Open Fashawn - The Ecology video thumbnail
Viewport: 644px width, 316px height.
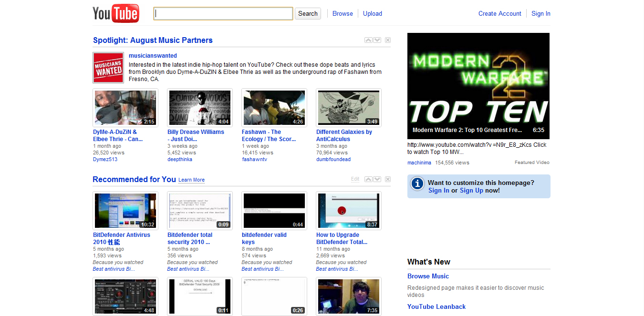274,108
